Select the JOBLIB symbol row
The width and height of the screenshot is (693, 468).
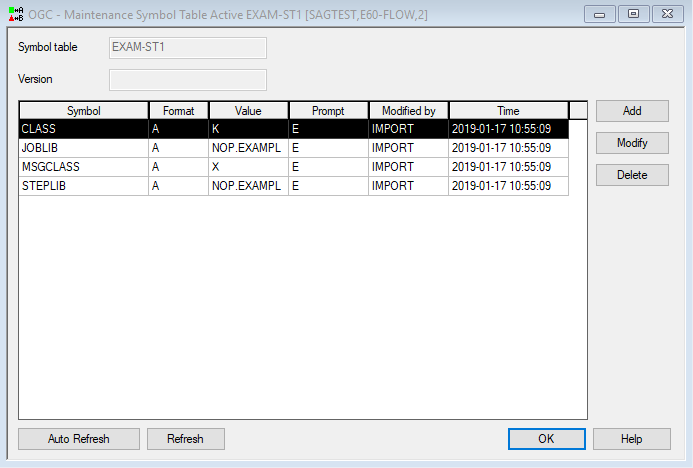(84, 148)
